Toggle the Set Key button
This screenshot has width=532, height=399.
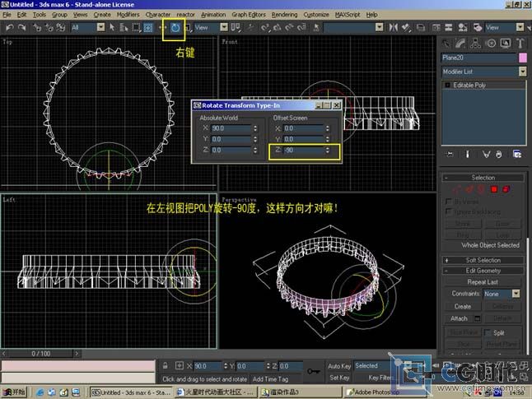pyautogui.click(x=339, y=378)
